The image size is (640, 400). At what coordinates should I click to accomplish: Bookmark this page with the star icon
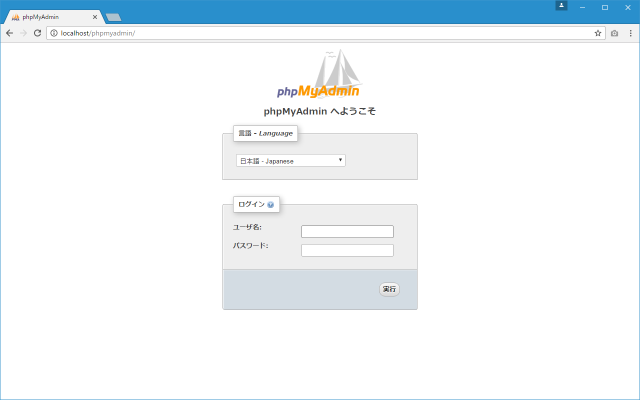pyautogui.click(x=598, y=33)
